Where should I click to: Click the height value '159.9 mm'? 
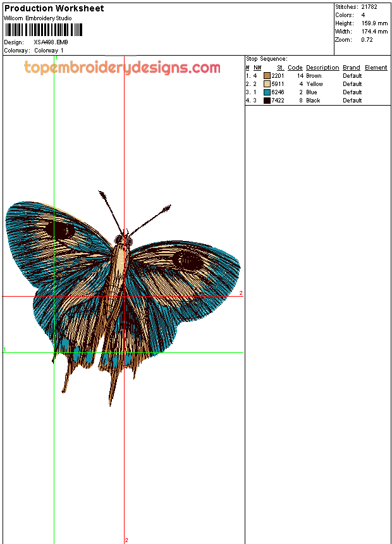[x=375, y=23]
